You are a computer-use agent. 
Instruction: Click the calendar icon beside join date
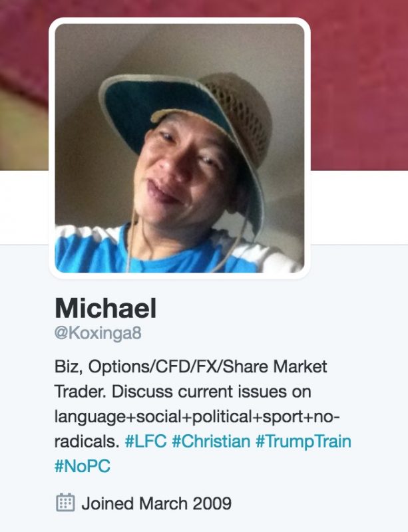pyautogui.click(x=65, y=503)
